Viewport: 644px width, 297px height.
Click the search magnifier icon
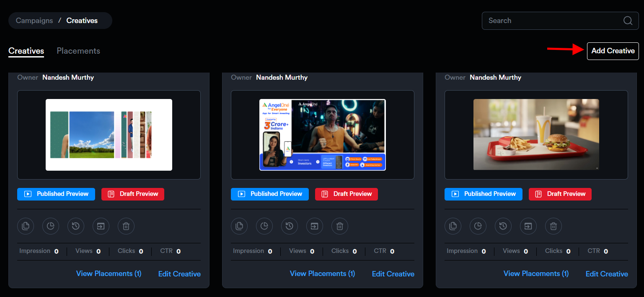628,21
